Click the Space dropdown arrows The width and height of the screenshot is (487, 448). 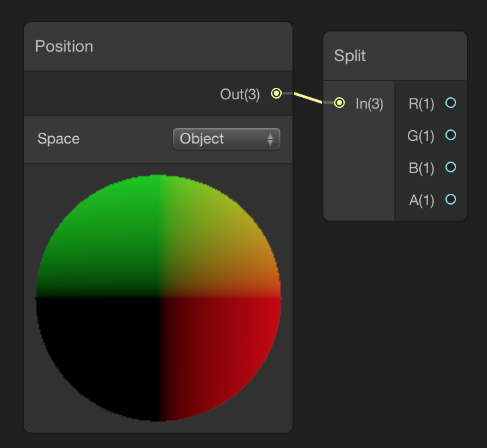point(270,139)
